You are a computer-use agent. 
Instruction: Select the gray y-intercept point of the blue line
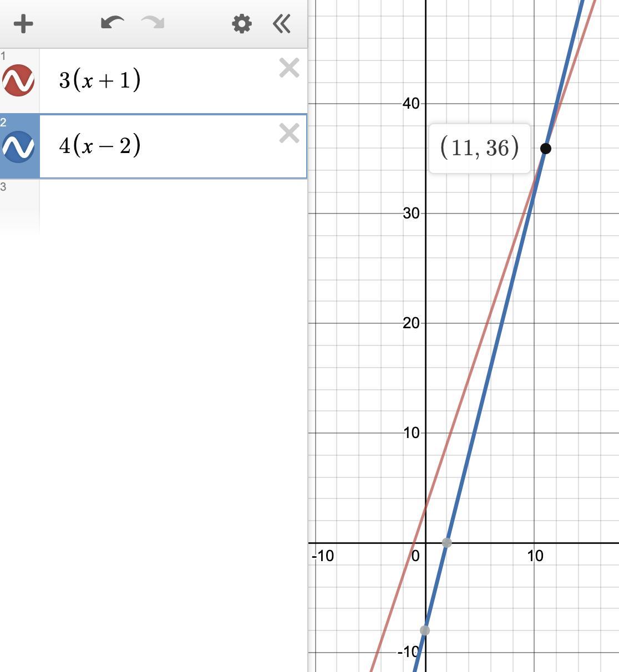[x=425, y=630]
